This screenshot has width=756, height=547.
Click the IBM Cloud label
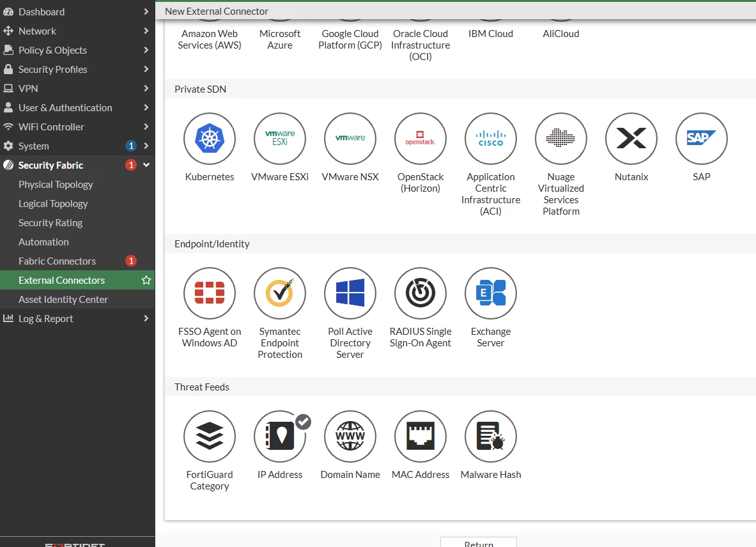[491, 34]
